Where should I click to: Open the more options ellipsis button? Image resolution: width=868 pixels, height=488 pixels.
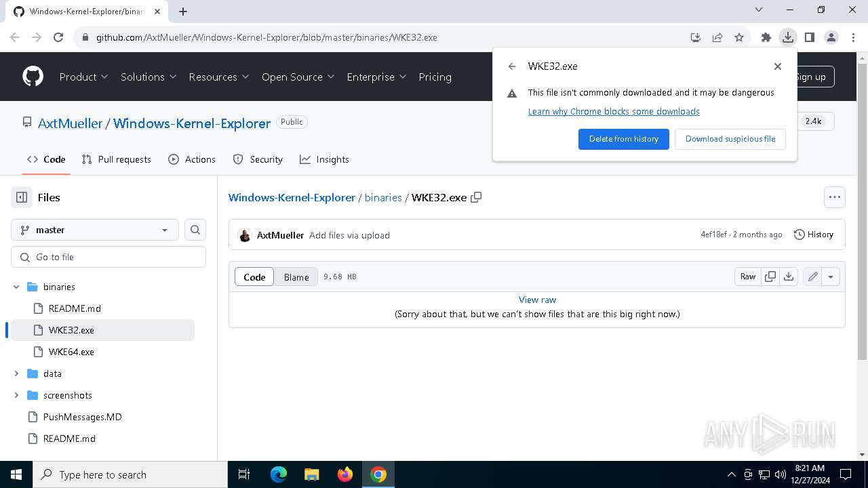click(x=835, y=197)
